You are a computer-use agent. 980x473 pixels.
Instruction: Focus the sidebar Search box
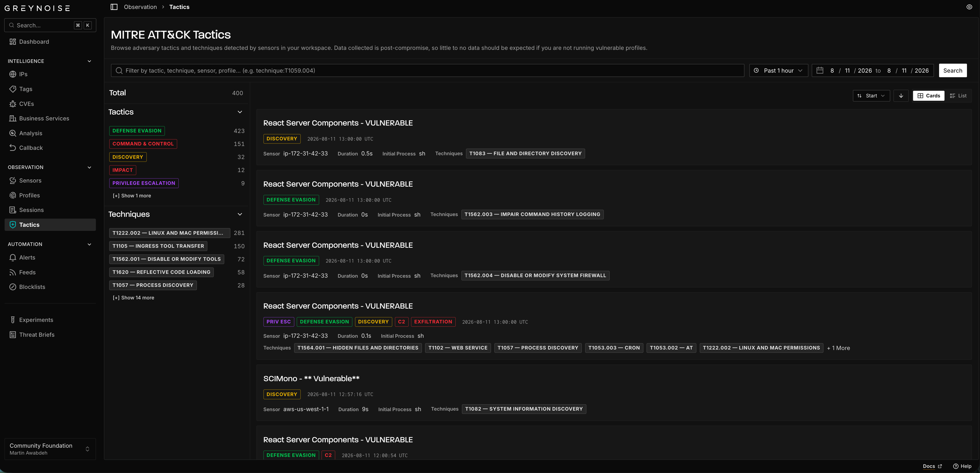50,25
